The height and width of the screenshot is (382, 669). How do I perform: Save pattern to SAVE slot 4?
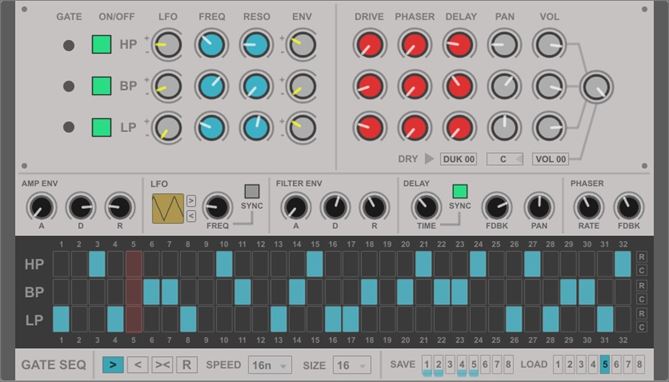pos(462,365)
